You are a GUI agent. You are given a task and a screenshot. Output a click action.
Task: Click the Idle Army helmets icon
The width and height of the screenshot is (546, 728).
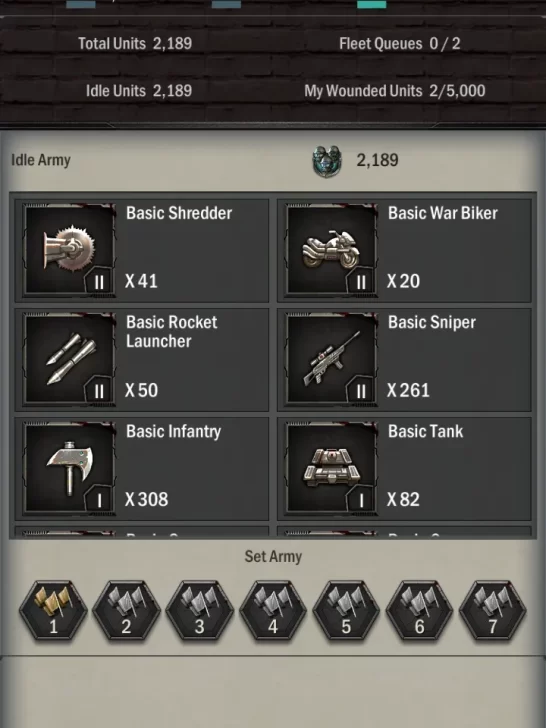pos(327,161)
